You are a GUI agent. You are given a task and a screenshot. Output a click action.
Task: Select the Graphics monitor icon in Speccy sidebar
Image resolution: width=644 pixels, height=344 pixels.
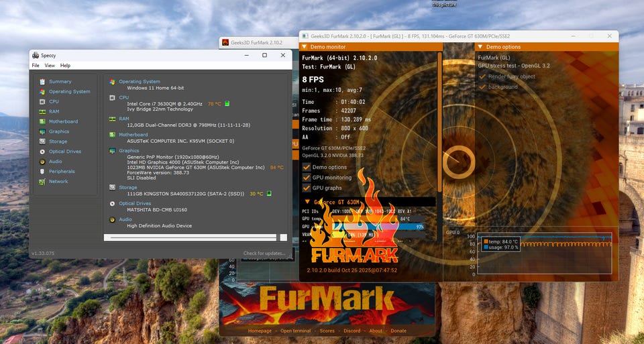[x=42, y=131]
